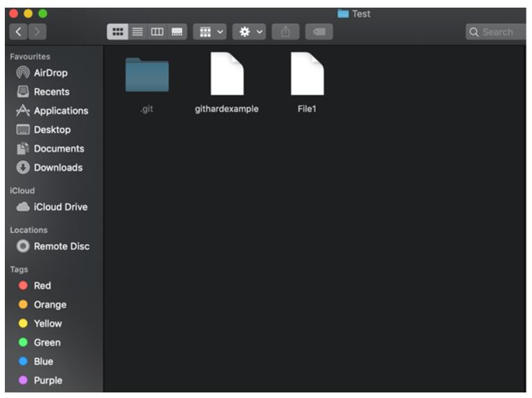
Task: Switch to column view
Action: click(157, 32)
